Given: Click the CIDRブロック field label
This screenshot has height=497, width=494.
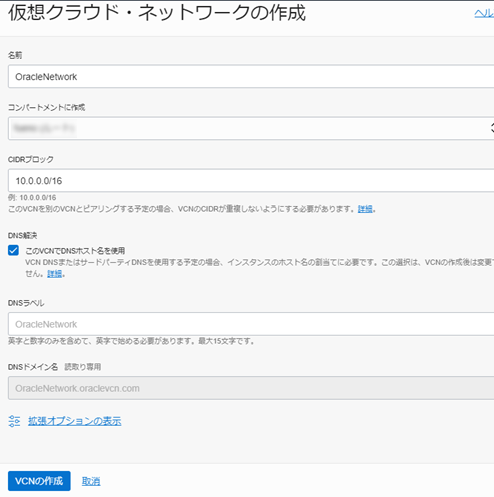Looking at the screenshot, I should [x=31, y=159].
